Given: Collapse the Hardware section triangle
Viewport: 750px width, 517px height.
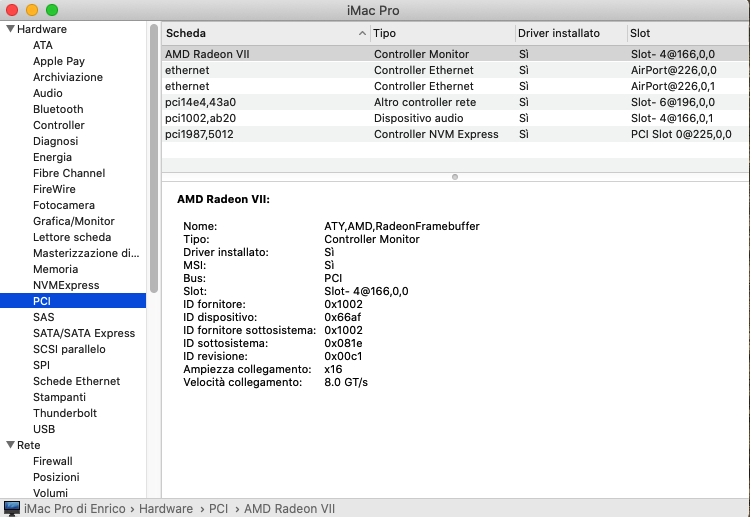Looking at the screenshot, I should pyautogui.click(x=10, y=29).
